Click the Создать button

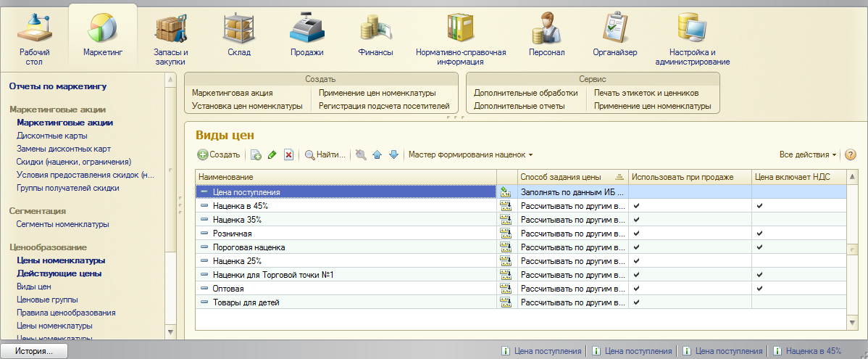click(x=219, y=154)
